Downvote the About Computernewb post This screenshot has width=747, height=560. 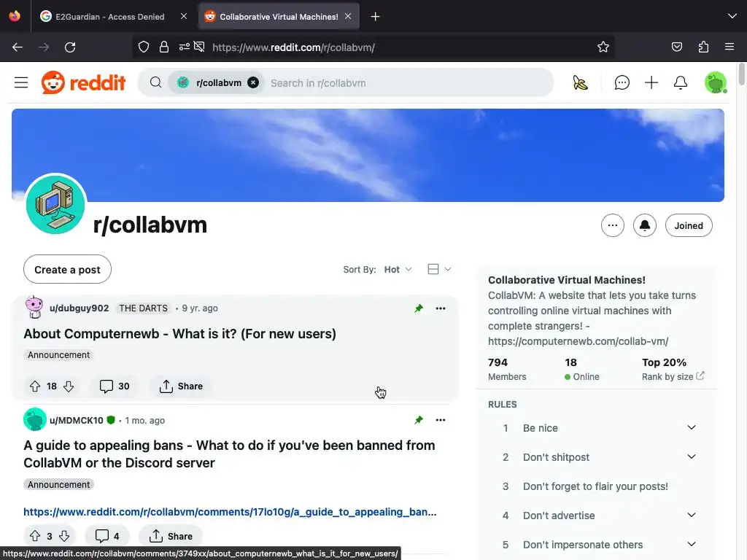[x=69, y=386]
